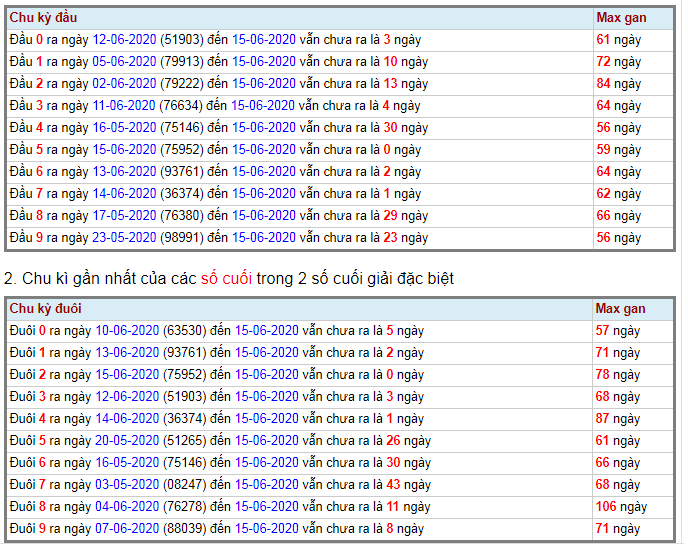Click the '87 ngày' Max gan value

(618, 419)
